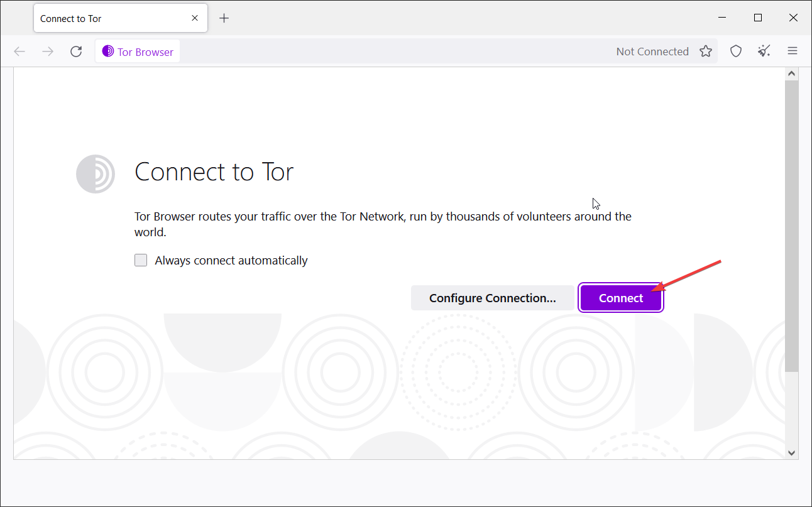Enable Always connect automatically checkbox
The height and width of the screenshot is (507, 812).
click(x=141, y=260)
